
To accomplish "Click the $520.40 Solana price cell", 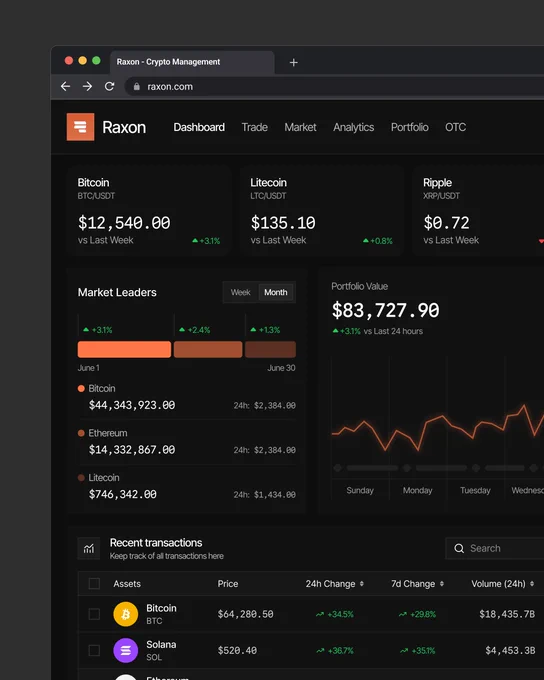I will 237,651.
